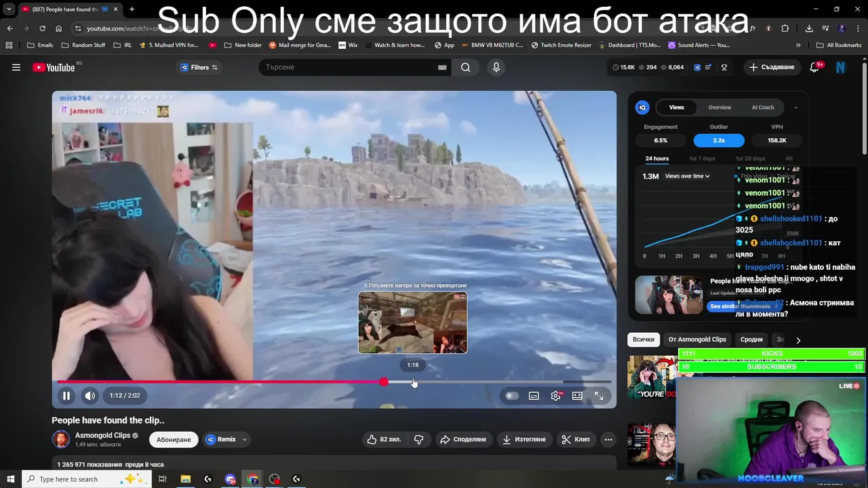The width and height of the screenshot is (868, 488).
Task: Toggle the autoplay switch
Action: 512,396
